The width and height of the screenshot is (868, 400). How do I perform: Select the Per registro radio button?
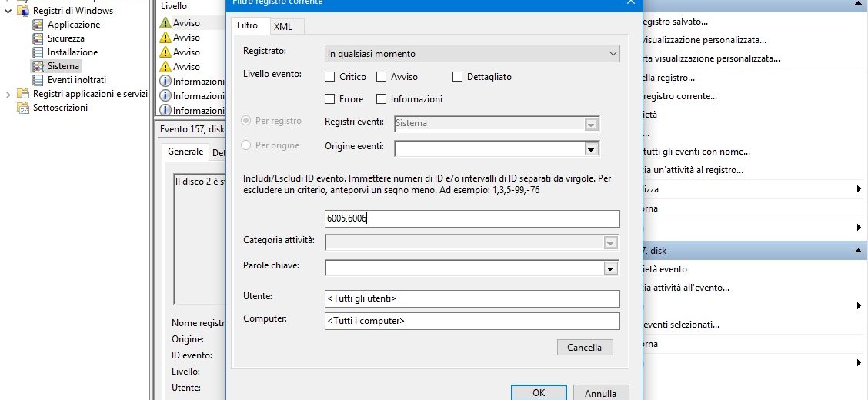[246, 121]
